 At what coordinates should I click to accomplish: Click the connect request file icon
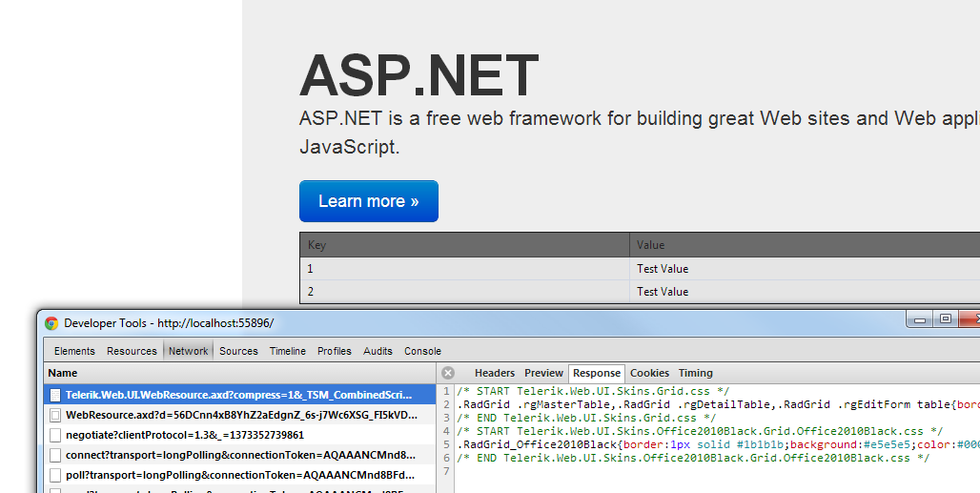pos(55,455)
